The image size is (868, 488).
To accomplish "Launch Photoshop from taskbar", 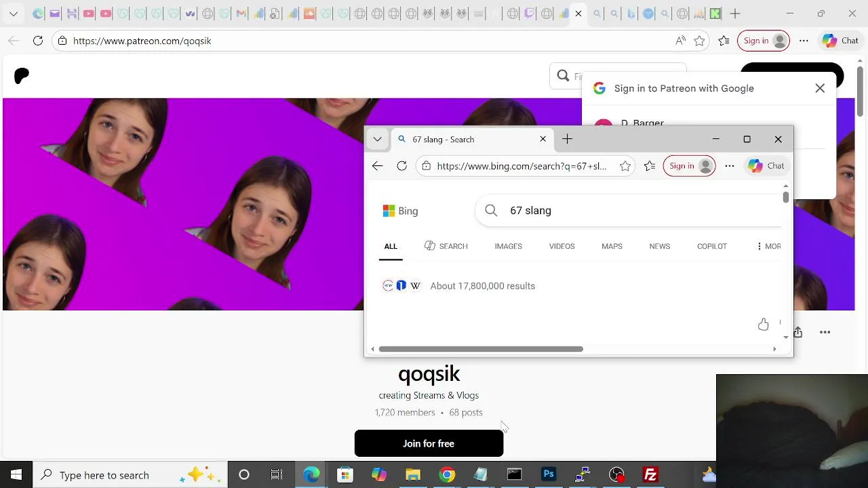I will [549, 474].
